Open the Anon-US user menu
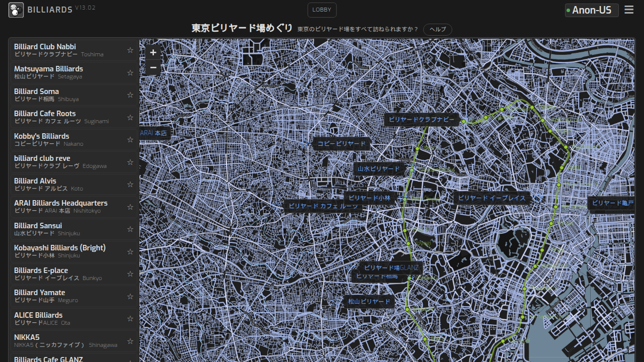This screenshot has height=362, width=644. coord(592,10)
